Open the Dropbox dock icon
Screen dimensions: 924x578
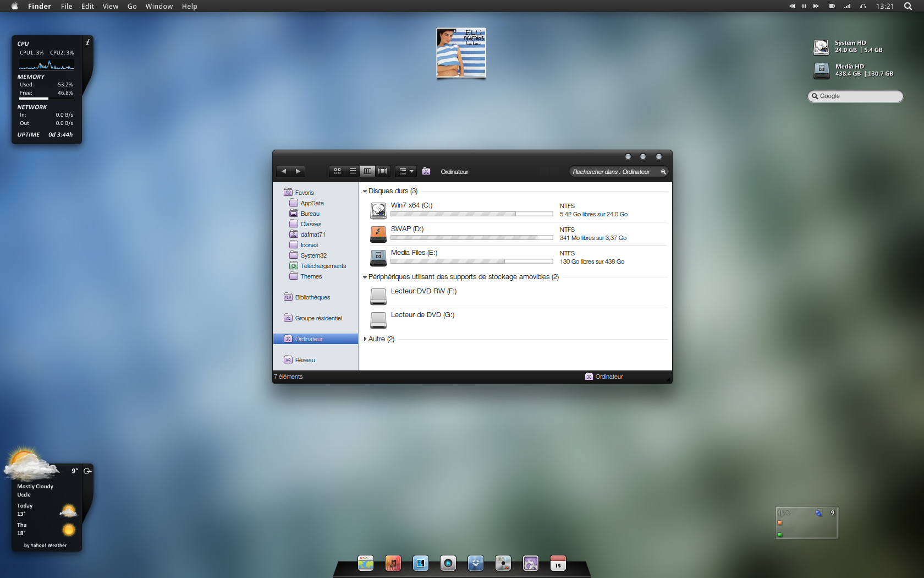[x=476, y=563]
